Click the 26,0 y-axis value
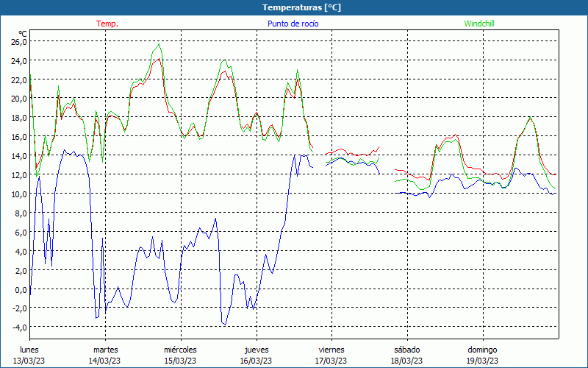The height and width of the screenshot is (368, 588). pos(19,42)
